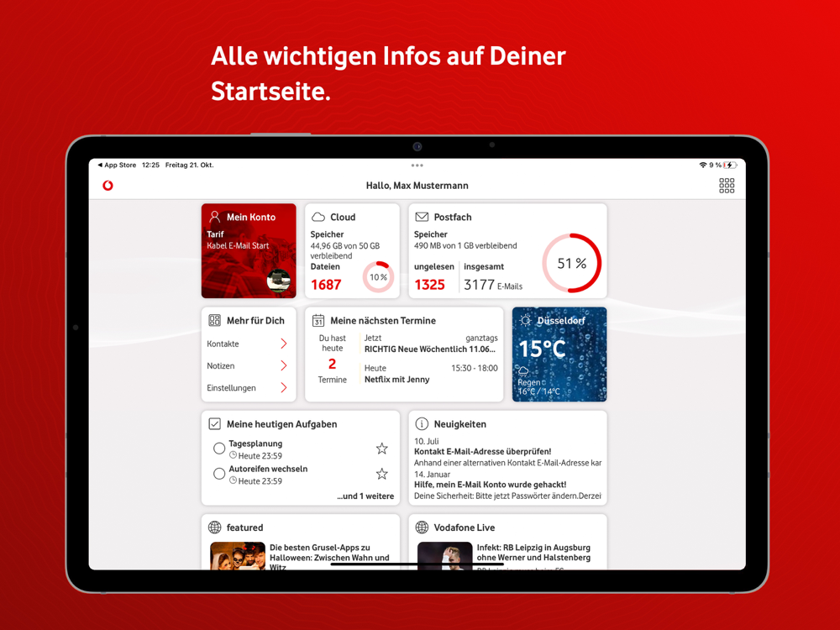840x630 pixels.
Task: Tap the Mein Konto person icon
Action: point(214,217)
